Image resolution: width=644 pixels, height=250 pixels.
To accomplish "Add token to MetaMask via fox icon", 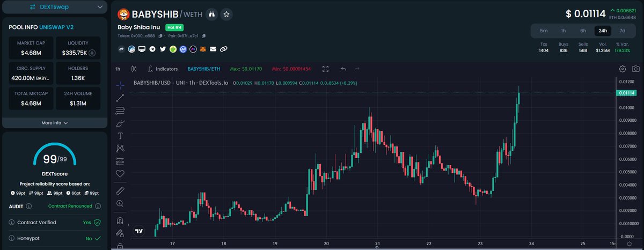I will pos(203,49).
